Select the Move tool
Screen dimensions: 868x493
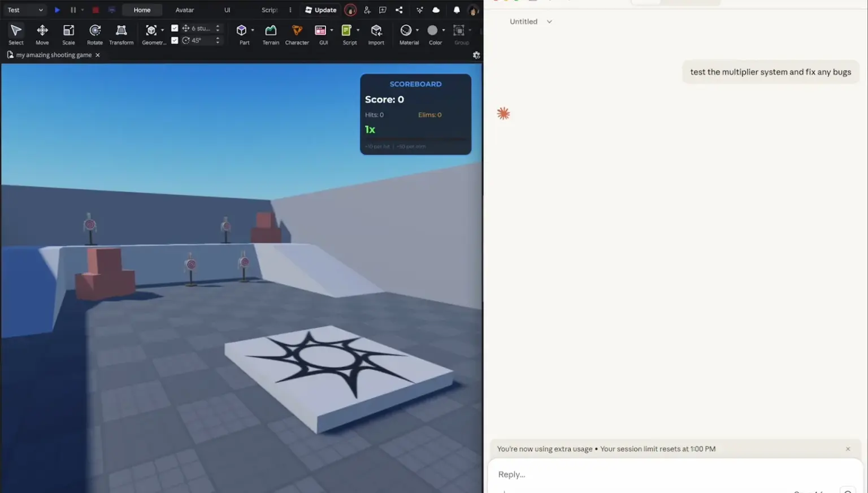click(x=42, y=33)
